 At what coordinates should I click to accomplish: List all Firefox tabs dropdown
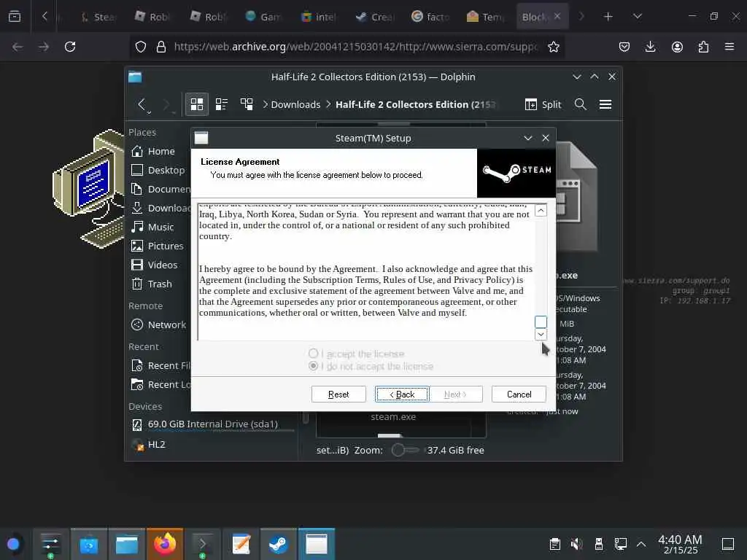click(x=638, y=17)
